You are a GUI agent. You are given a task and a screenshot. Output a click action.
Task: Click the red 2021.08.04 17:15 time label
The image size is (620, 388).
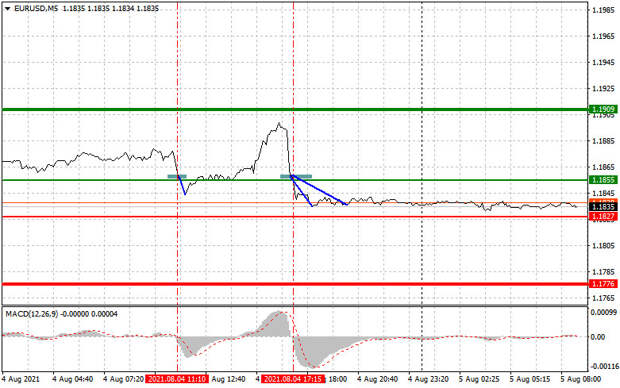(293, 379)
